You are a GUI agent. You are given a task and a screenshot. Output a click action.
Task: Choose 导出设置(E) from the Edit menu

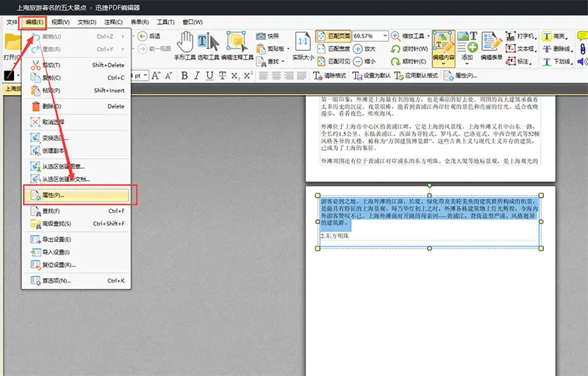[76, 239]
